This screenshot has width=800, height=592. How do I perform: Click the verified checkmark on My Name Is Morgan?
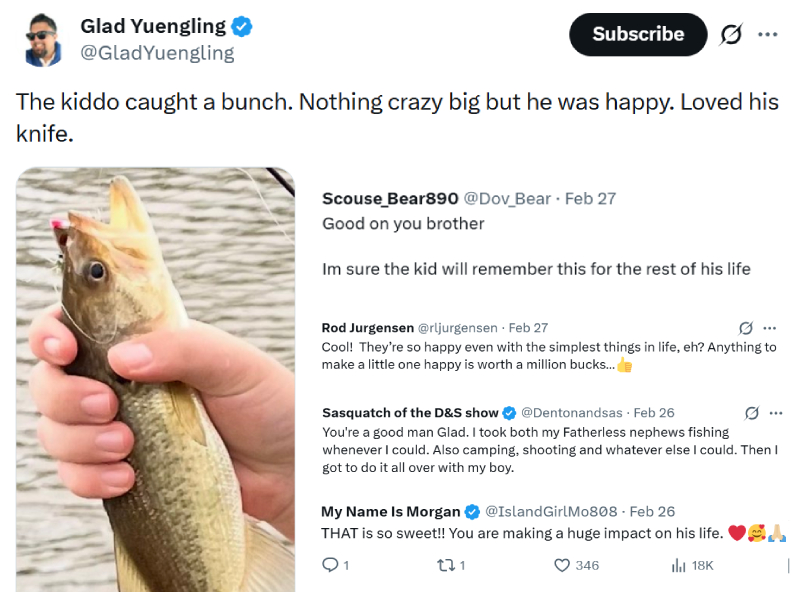tap(473, 510)
